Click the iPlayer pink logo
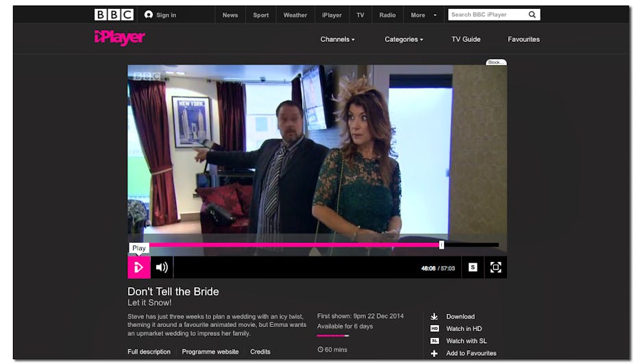This screenshot has height=364, width=644. (120, 38)
